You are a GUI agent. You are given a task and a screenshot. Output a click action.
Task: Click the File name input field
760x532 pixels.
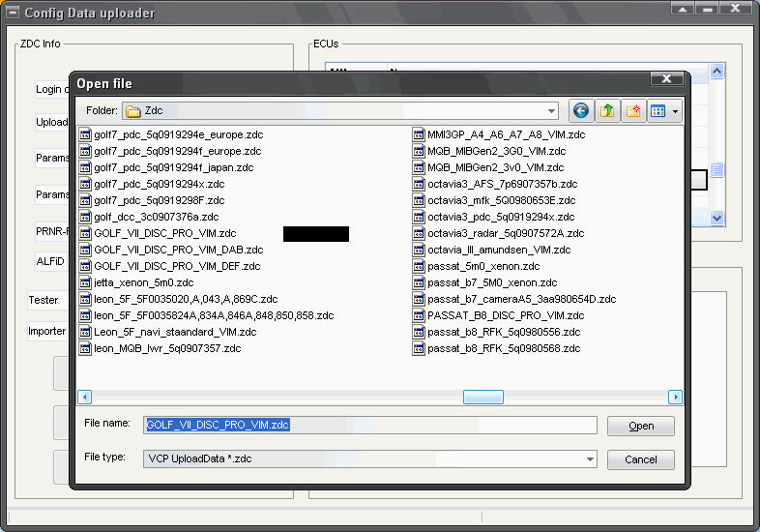coord(369,425)
